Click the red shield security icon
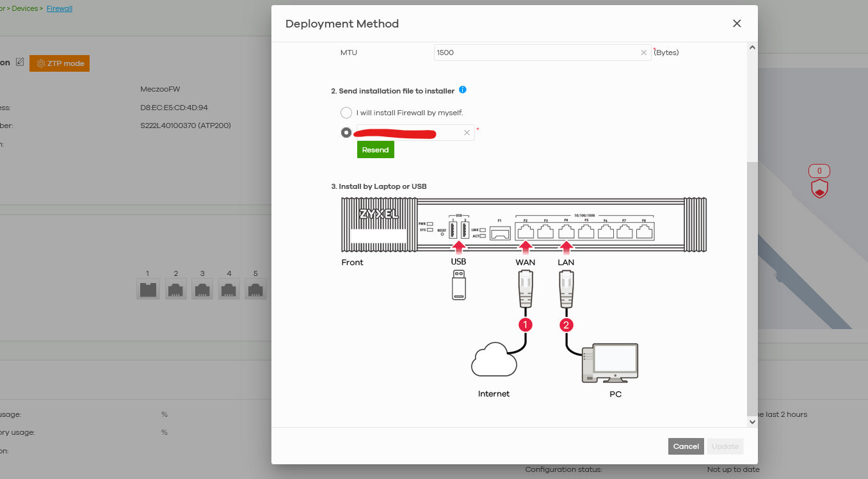Viewport: 868px width, 479px height. point(819,189)
